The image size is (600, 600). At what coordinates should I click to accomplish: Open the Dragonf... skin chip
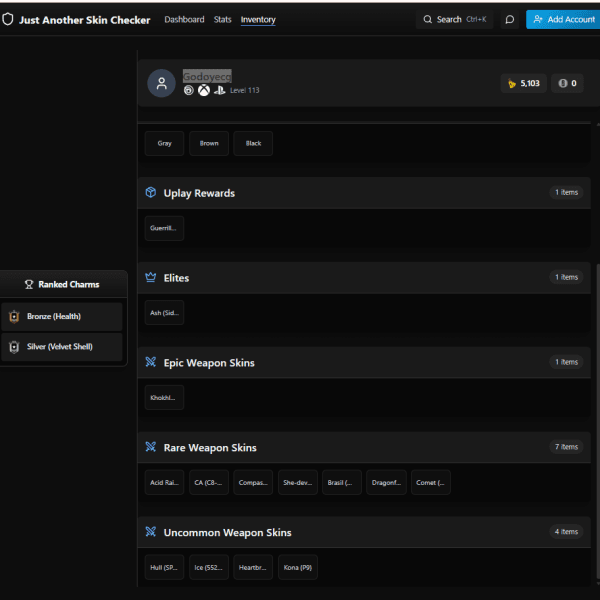point(386,483)
